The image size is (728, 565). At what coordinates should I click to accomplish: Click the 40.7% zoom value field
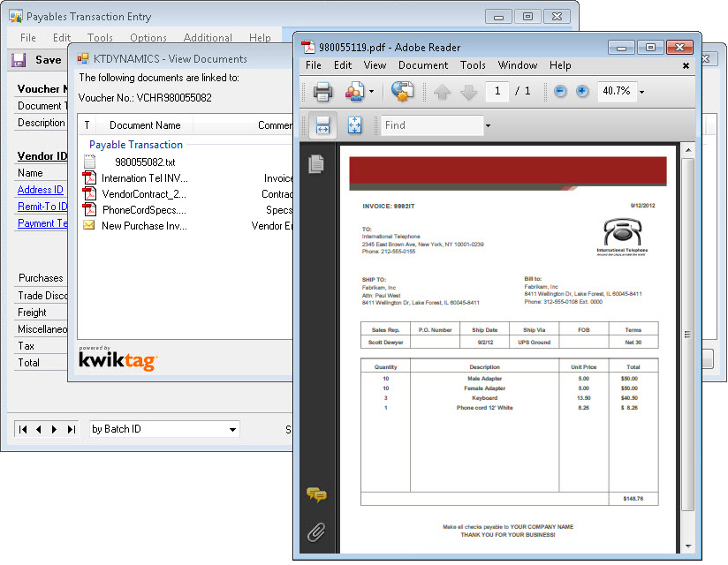(616, 91)
